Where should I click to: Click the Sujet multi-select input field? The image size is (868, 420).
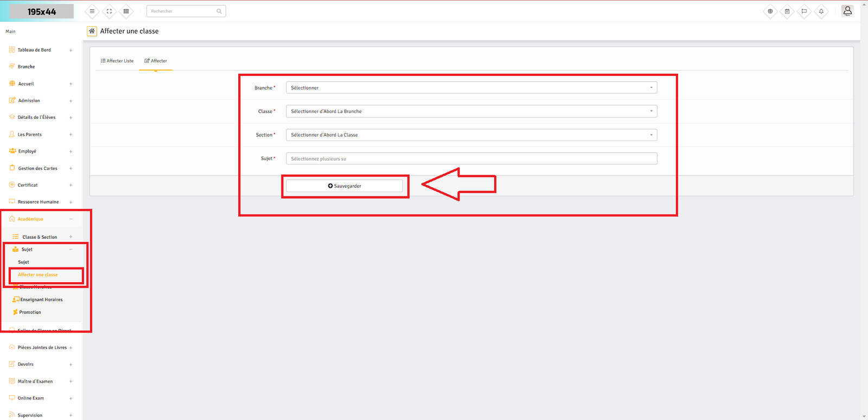point(471,159)
